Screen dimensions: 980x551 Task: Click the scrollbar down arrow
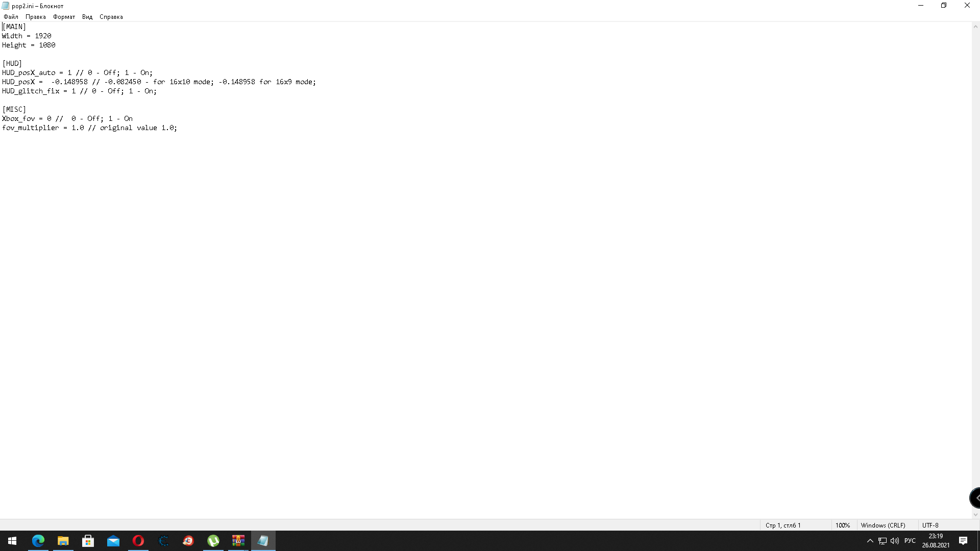tap(975, 515)
